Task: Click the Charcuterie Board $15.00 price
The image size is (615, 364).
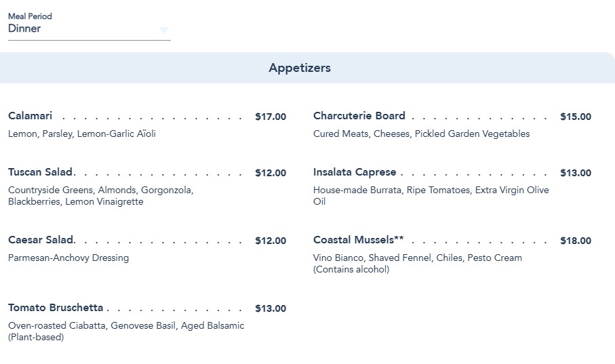Action: [x=576, y=117]
